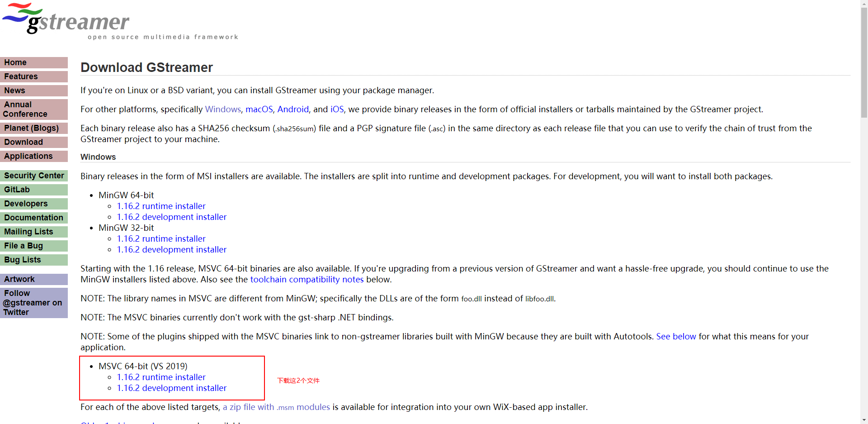This screenshot has height=424, width=868.
Task: Download MSVC 64-bit 1.16.2 development installer
Action: point(172,388)
